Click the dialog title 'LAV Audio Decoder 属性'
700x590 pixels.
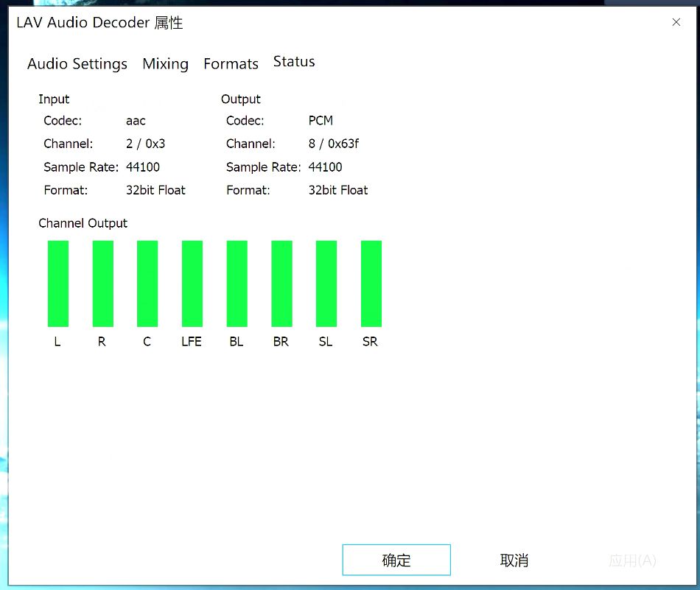tap(99, 22)
